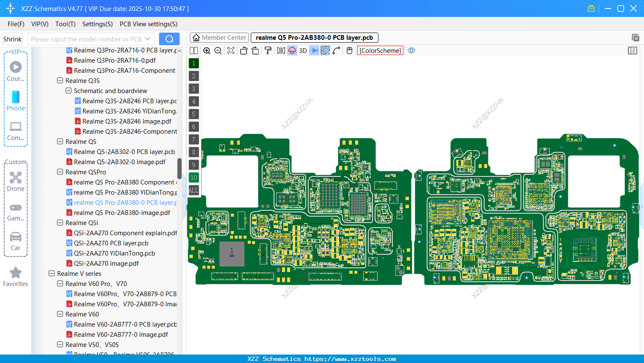Open the split-screen compare view

pyautogui.click(x=193, y=50)
